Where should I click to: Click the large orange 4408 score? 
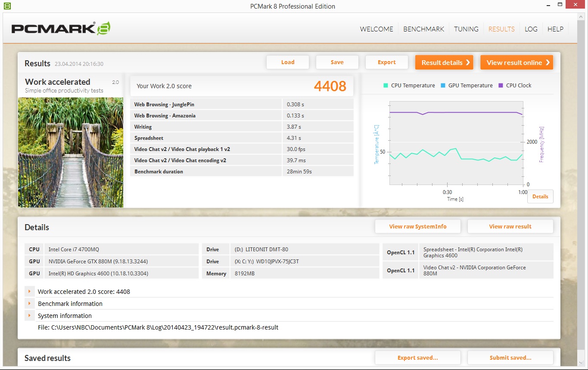(330, 86)
